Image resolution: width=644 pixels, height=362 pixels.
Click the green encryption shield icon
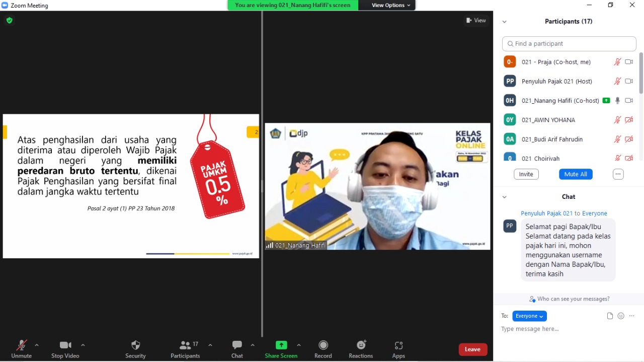pyautogui.click(x=9, y=20)
